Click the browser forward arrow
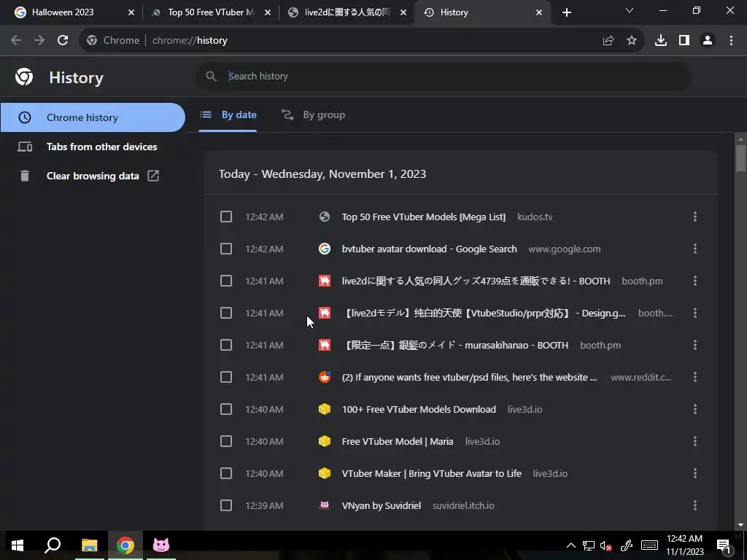This screenshot has height=560, width=747. tap(39, 41)
